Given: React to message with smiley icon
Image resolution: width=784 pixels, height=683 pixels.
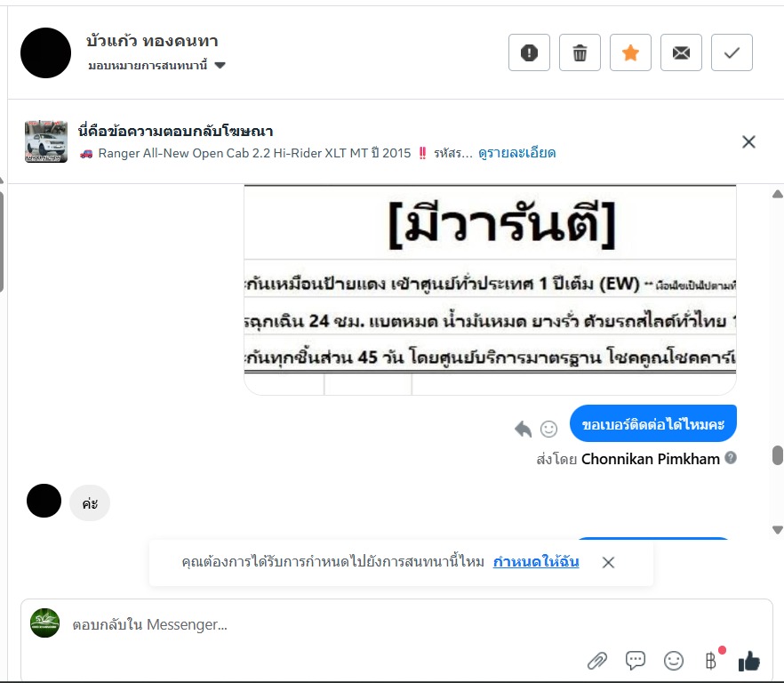Looking at the screenshot, I should coord(549,429).
